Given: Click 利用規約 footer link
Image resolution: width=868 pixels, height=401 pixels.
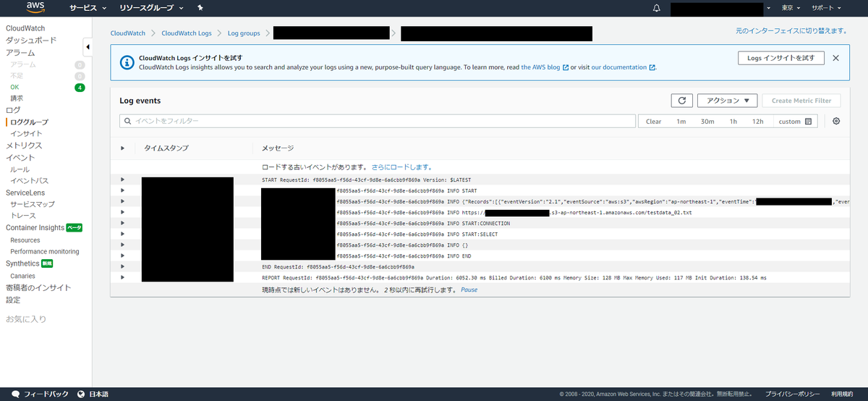Looking at the screenshot, I should 842,394.
